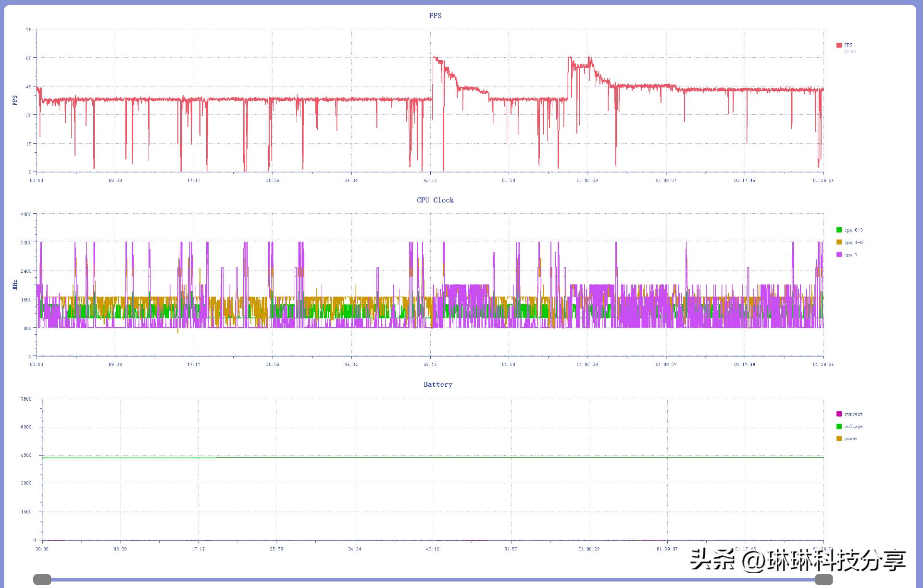Click the 头条 @琳琳科技分享 watermark text

798,560
